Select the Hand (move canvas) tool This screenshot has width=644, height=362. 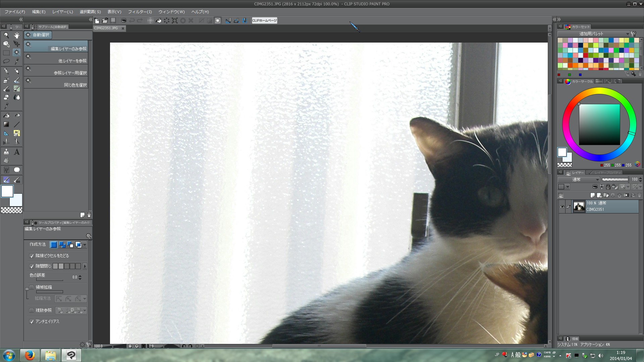(x=16, y=35)
